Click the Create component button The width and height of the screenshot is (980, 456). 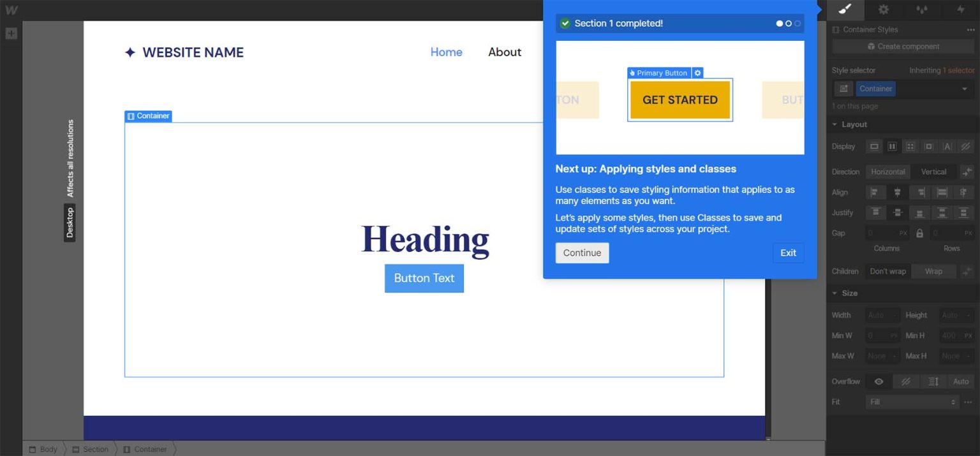tap(903, 46)
